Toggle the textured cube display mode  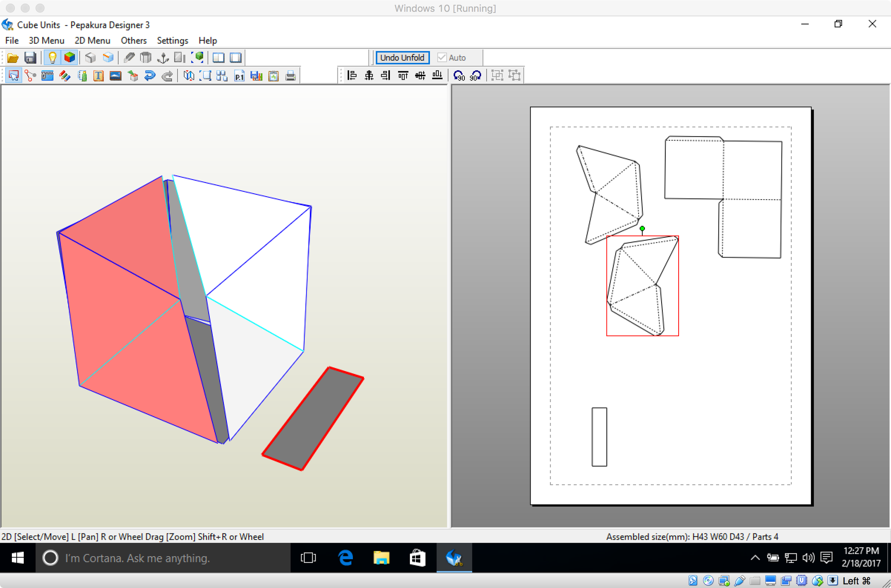(69, 58)
